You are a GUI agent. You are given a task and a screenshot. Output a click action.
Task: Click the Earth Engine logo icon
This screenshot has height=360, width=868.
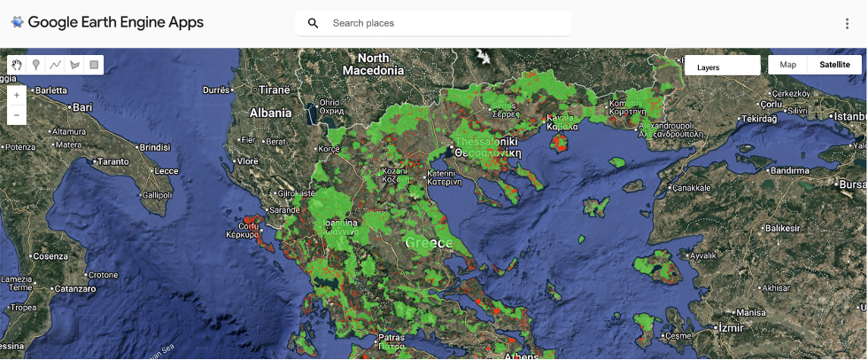point(17,23)
